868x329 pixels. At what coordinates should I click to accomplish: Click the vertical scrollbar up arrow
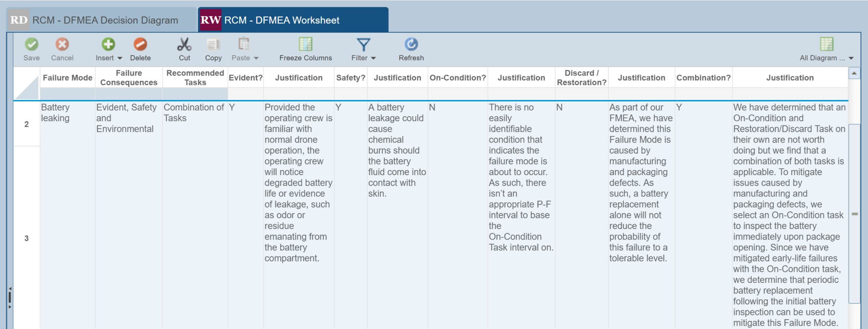[854, 73]
